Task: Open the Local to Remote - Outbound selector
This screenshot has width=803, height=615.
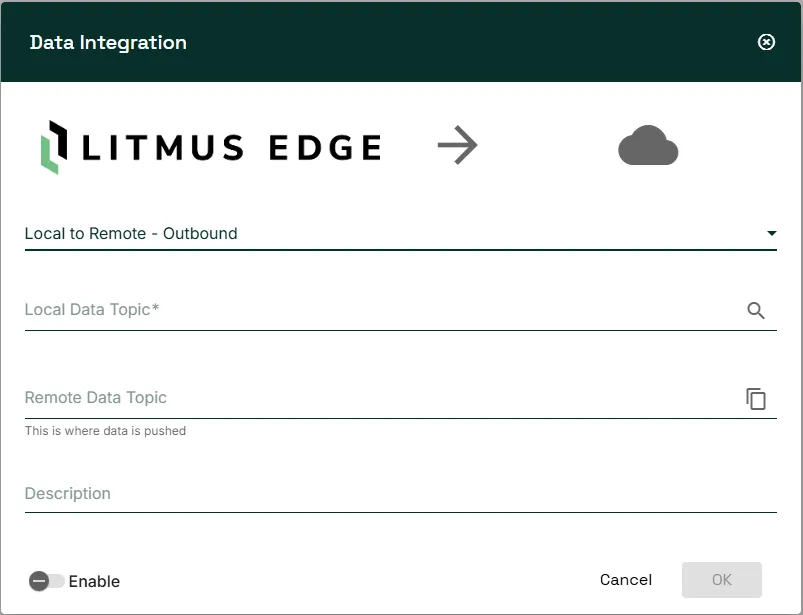Action: point(400,234)
